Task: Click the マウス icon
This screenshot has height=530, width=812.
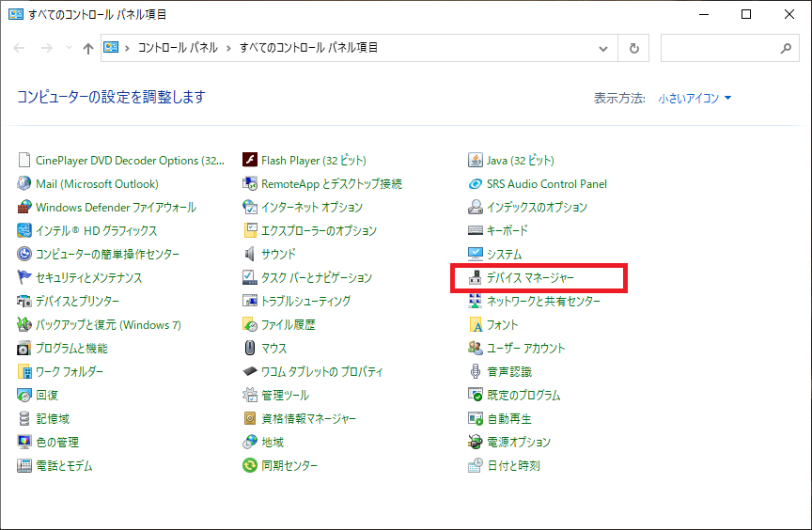Action: click(250, 349)
